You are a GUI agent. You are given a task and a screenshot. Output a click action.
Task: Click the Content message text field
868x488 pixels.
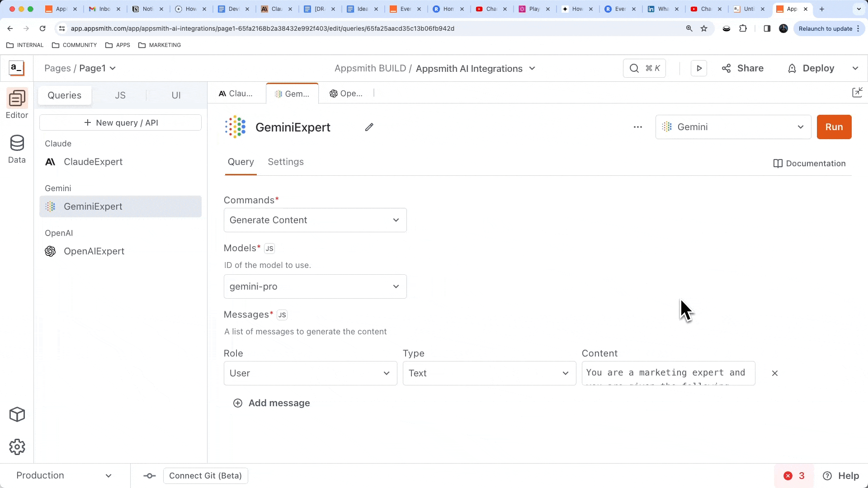[x=668, y=373]
